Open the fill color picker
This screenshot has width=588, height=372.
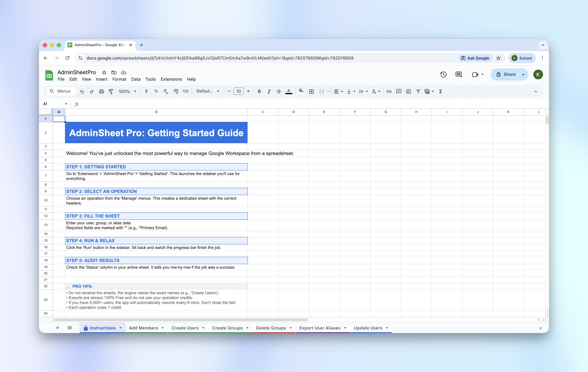point(301,91)
